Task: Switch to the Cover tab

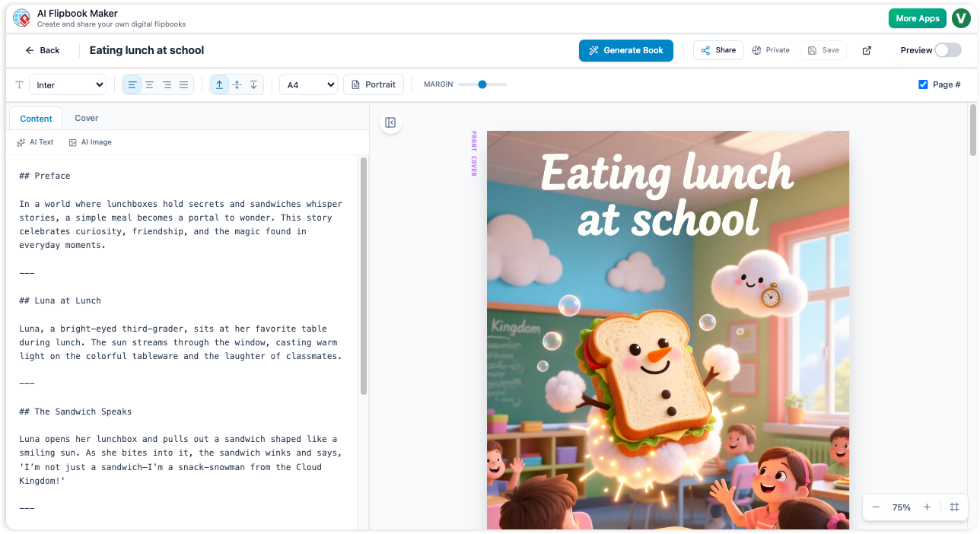Action: tap(86, 118)
